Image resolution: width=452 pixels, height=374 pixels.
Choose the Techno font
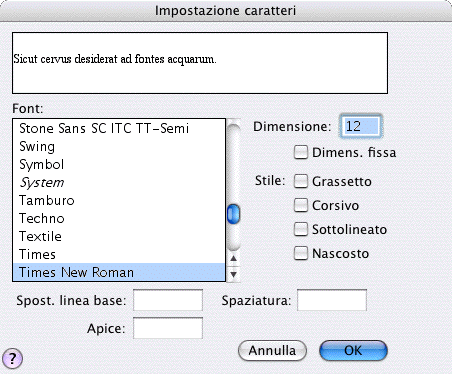(119, 218)
